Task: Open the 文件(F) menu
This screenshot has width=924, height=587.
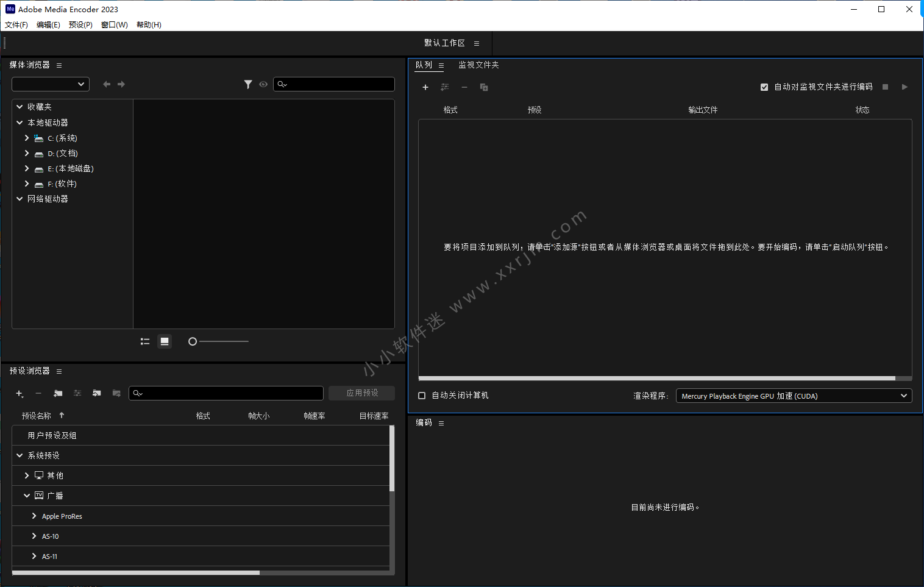Action: [x=16, y=25]
